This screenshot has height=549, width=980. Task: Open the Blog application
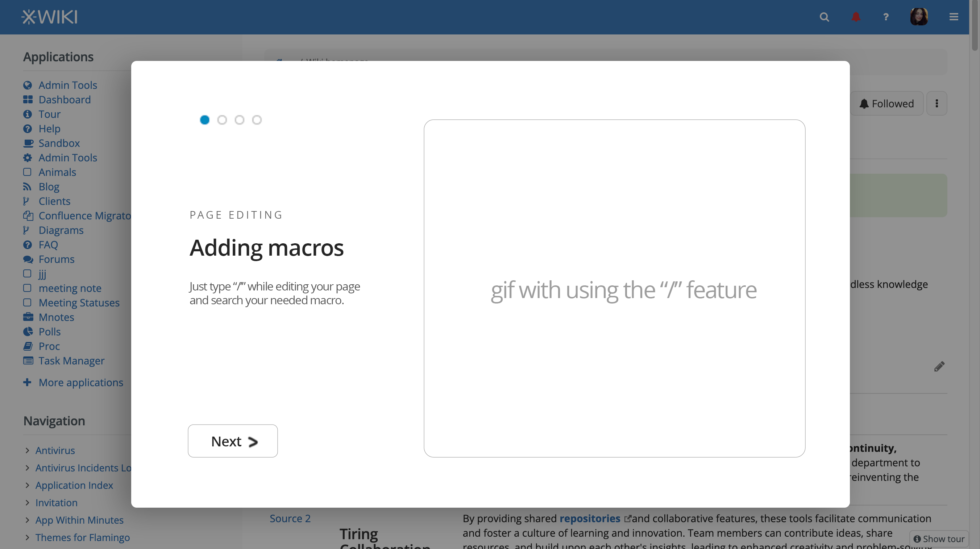49,186
